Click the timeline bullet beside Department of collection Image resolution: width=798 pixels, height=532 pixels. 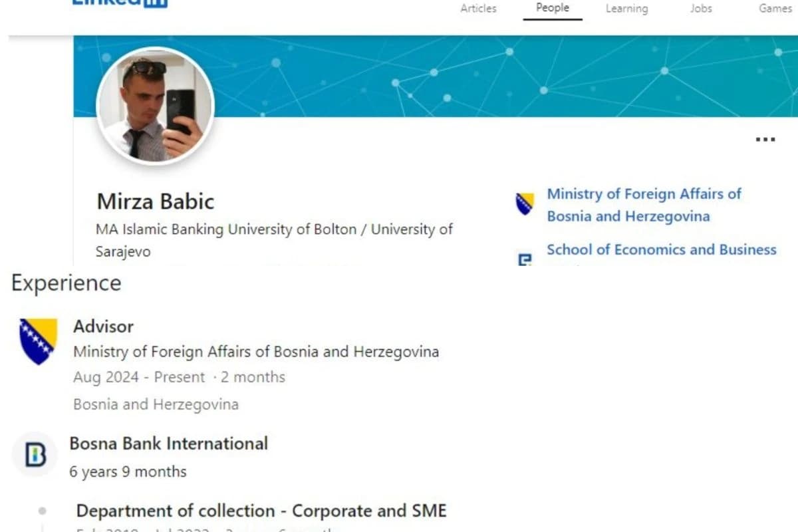pyautogui.click(x=43, y=511)
